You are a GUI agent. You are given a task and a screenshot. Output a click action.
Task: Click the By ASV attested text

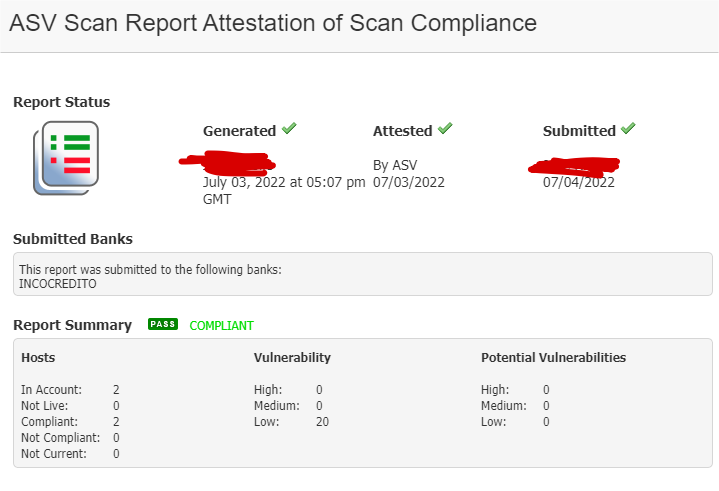(x=396, y=165)
